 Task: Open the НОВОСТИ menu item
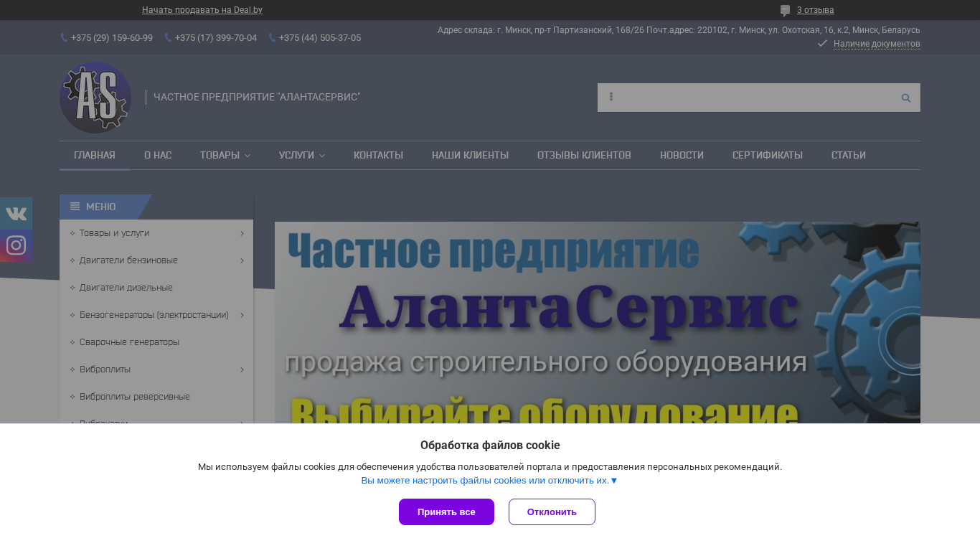pyautogui.click(x=682, y=156)
